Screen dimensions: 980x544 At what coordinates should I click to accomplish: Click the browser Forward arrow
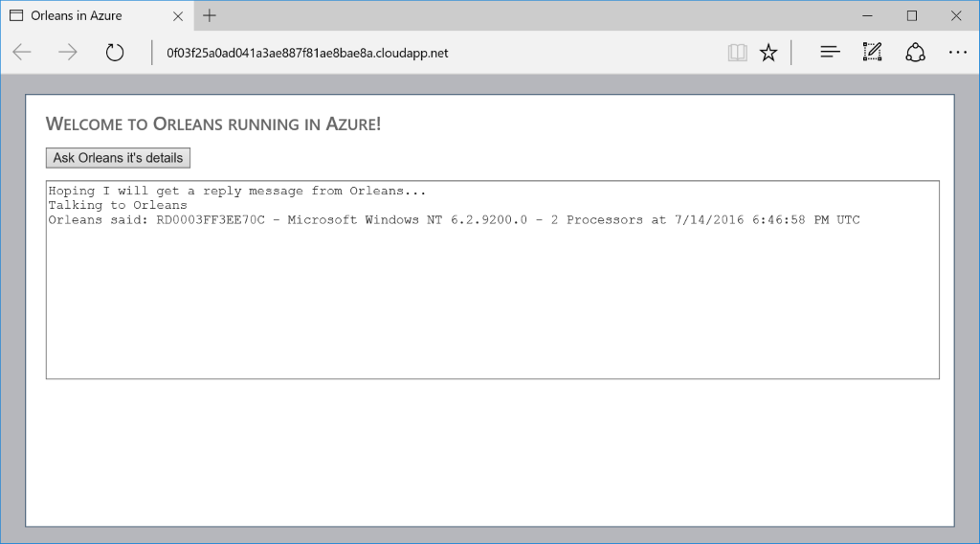point(68,53)
